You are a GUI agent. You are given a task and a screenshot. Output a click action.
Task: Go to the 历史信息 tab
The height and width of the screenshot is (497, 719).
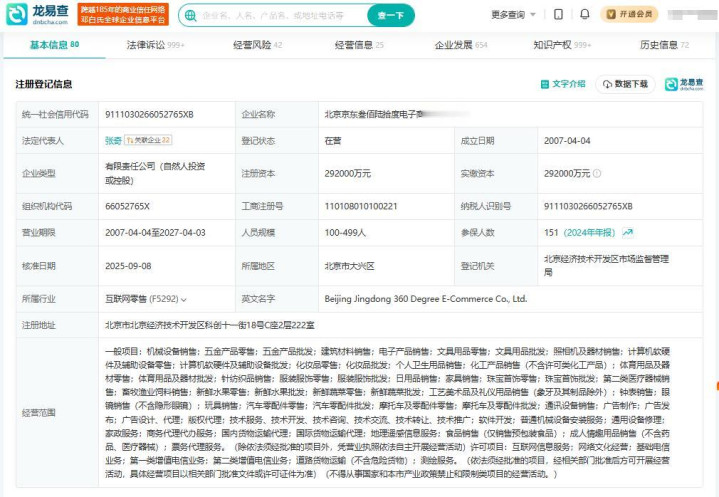click(658, 45)
